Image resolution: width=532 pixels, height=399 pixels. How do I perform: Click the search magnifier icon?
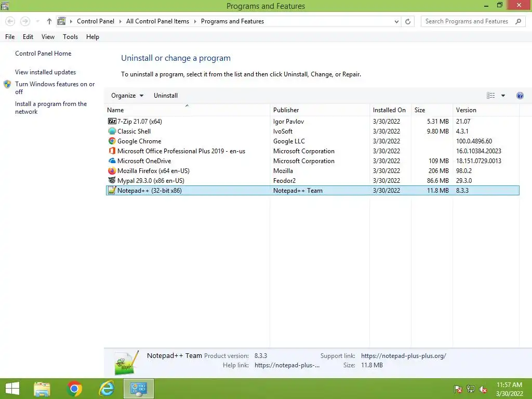pos(518,21)
